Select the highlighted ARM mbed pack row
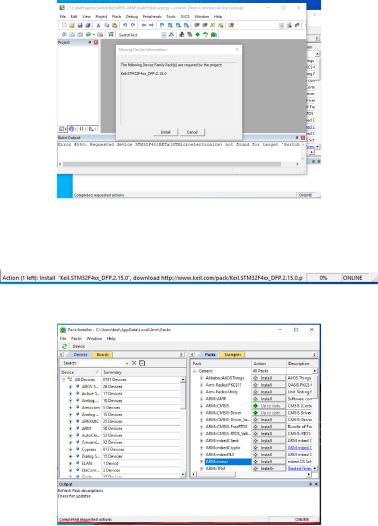 pyautogui.click(x=228, y=462)
